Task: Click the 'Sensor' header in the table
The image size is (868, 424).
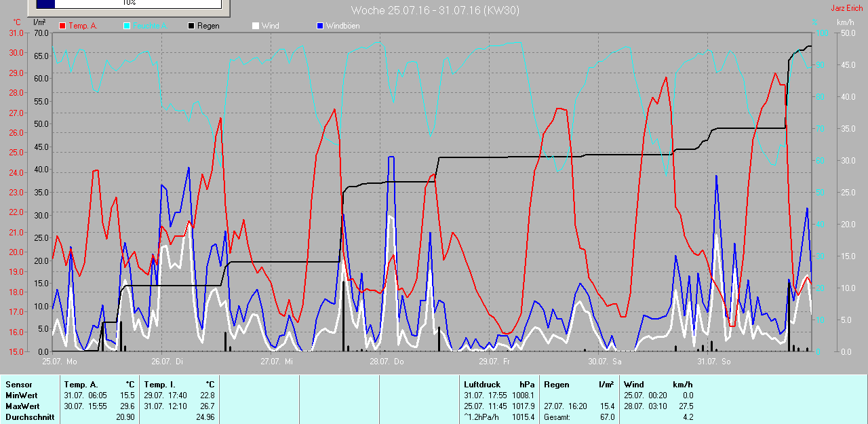Action: (x=18, y=385)
